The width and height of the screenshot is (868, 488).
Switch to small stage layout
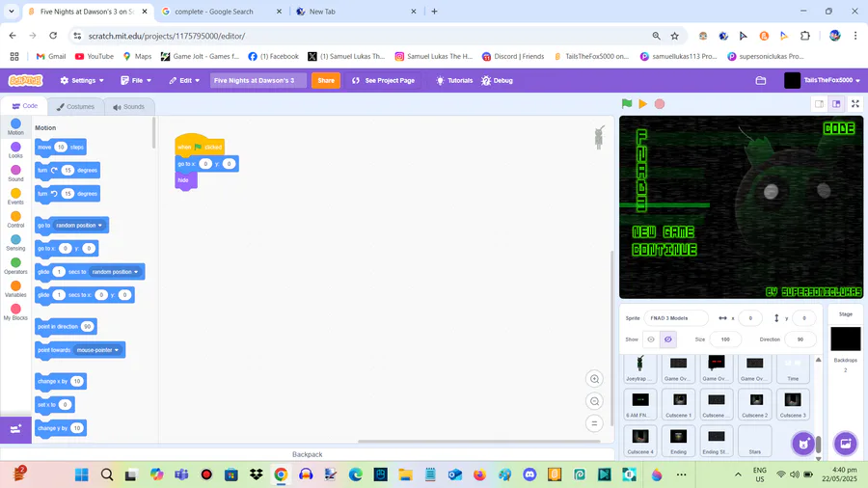point(819,103)
